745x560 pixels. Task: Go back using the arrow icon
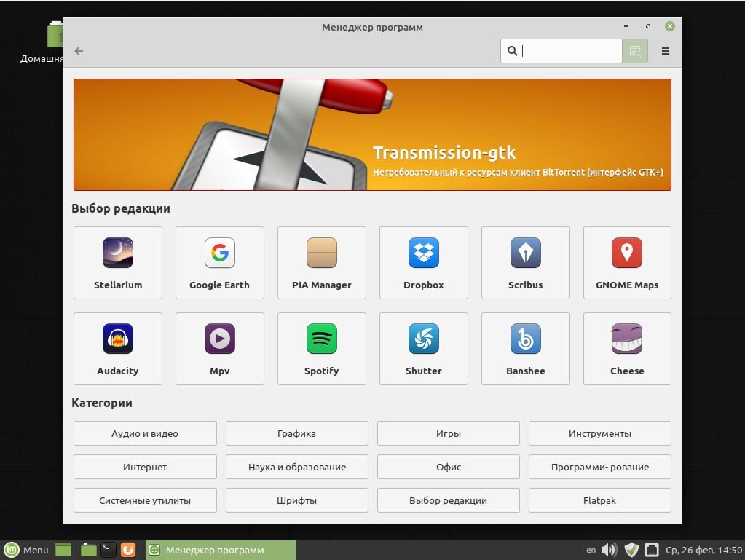click(x=79, y=51)
